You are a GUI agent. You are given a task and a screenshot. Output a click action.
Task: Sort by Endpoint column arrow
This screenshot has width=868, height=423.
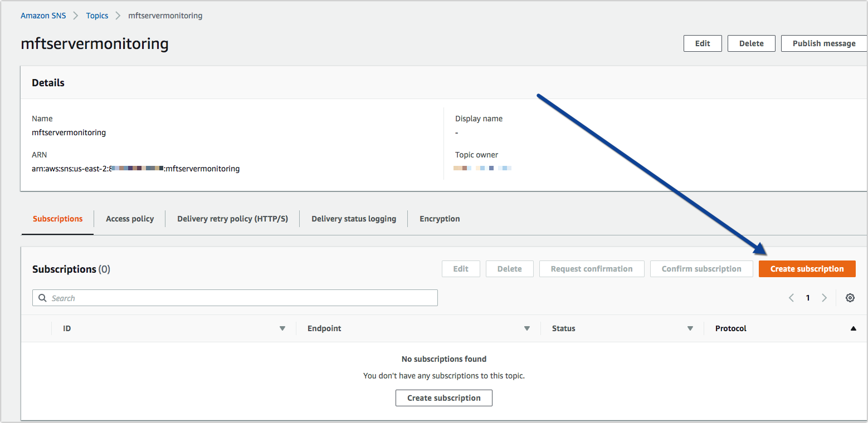526,328
